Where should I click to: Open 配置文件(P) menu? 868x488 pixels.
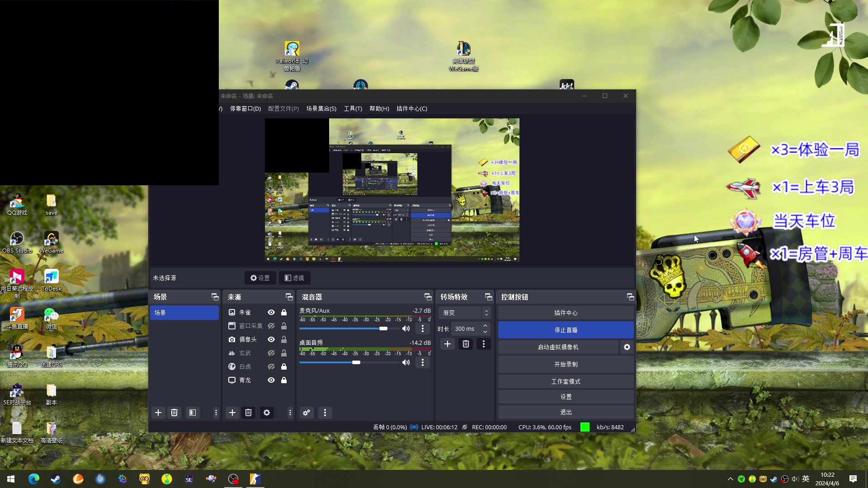[x=283, y=108]
